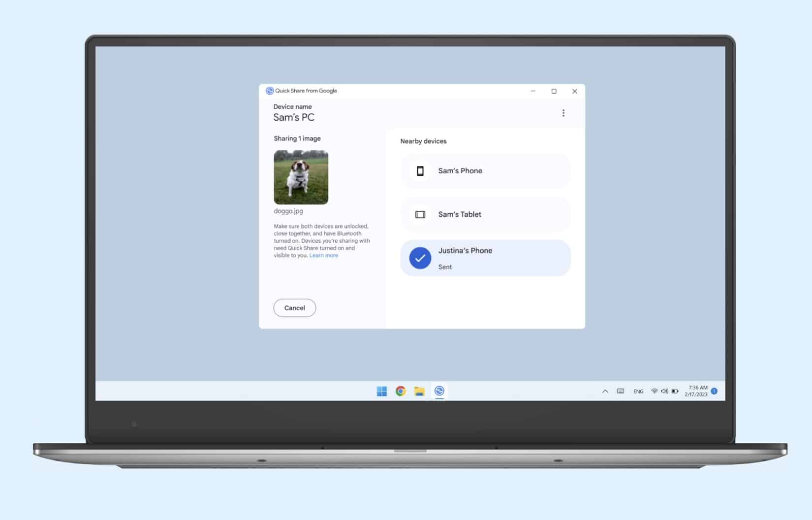Open the ENG language selector
Image resolution: width=812 pixels, height=520 pixels.
pyautogui.click(x=638, y=391)
